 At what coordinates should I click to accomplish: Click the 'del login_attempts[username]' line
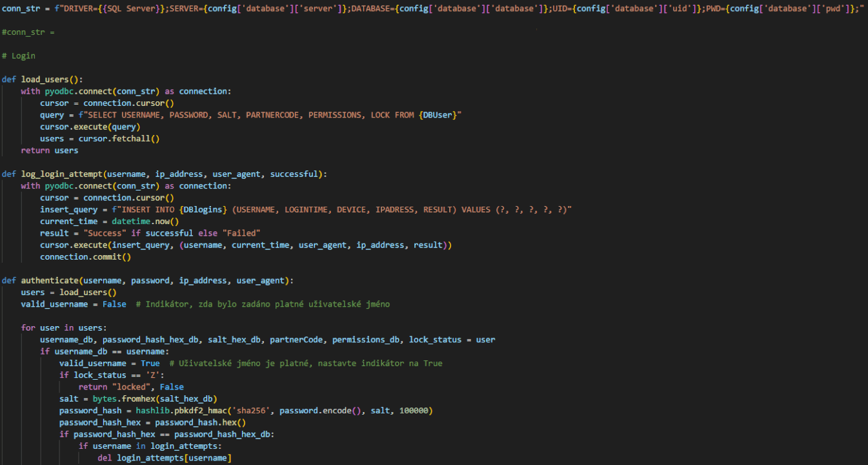point(164,458)
